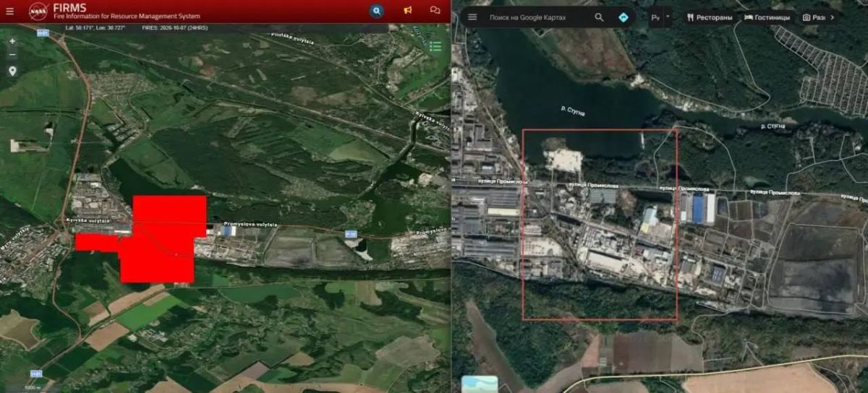Click the Lat/Lon coordinates readout
The width and height of the screenshot is (868, 393).
pos(95,27)
